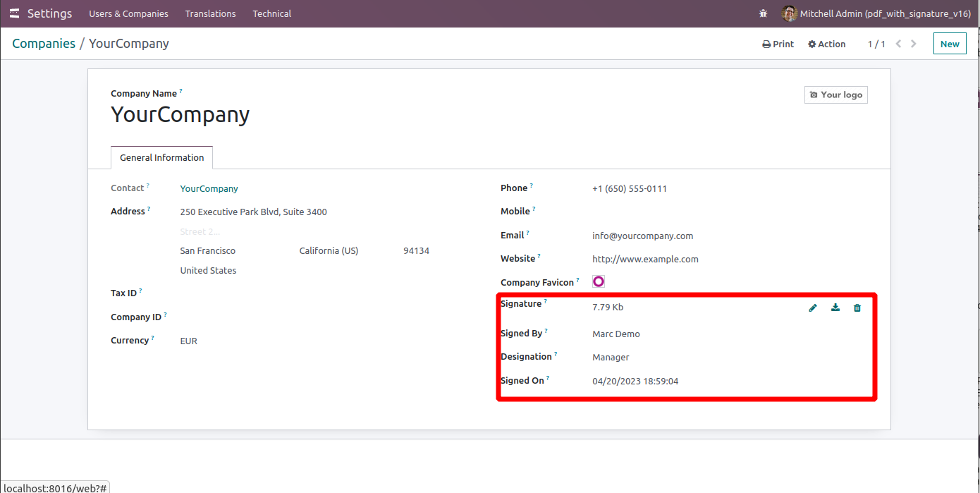This screenshot has width=980, height=493.
Task: Click the Company Favicon image
Action: (599, 281)
